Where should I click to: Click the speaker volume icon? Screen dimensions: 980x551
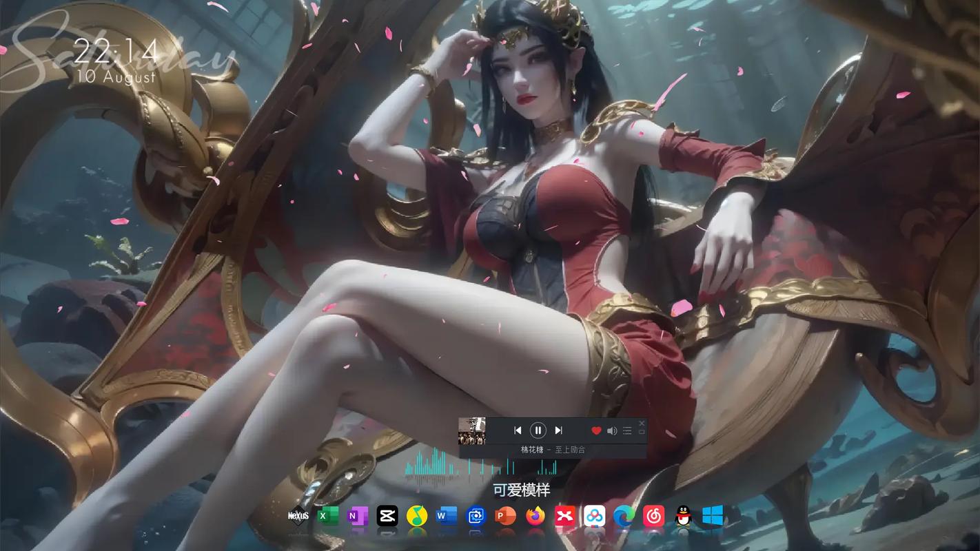click(x=612, y=430)
